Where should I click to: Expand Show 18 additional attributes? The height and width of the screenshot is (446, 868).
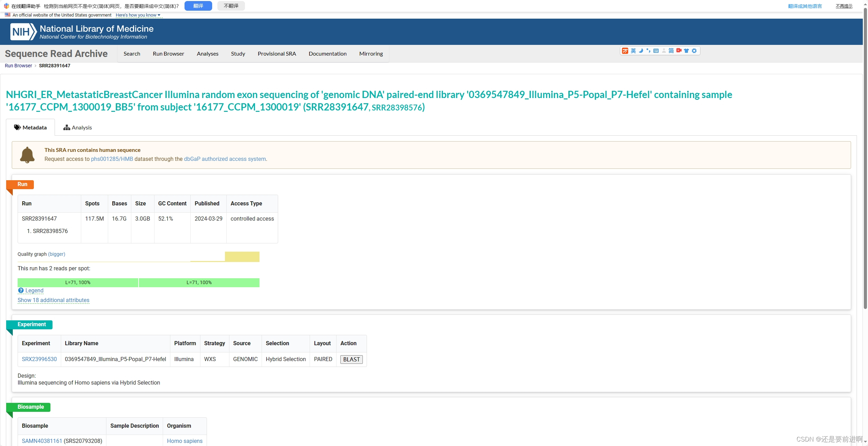[x=54, y=300]
